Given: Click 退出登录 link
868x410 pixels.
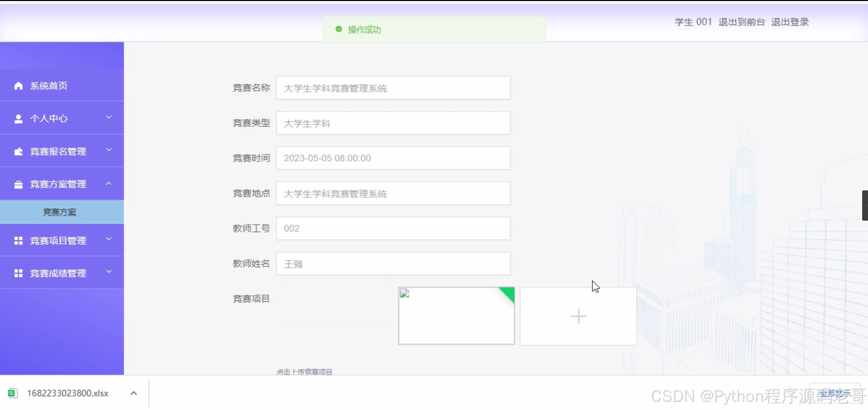Looking at the screenshot, I should 790,22.
